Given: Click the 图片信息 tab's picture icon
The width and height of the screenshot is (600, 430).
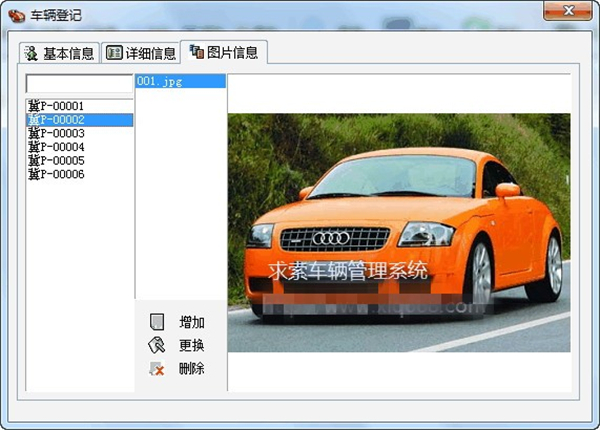Looking at the screenshot, I should pyautogui.click(x=197, y=52).
